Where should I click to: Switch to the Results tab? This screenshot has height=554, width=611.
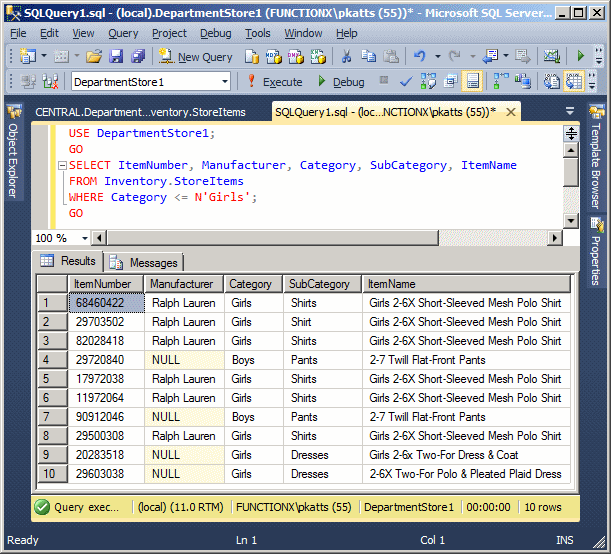(x=69, y=261)
